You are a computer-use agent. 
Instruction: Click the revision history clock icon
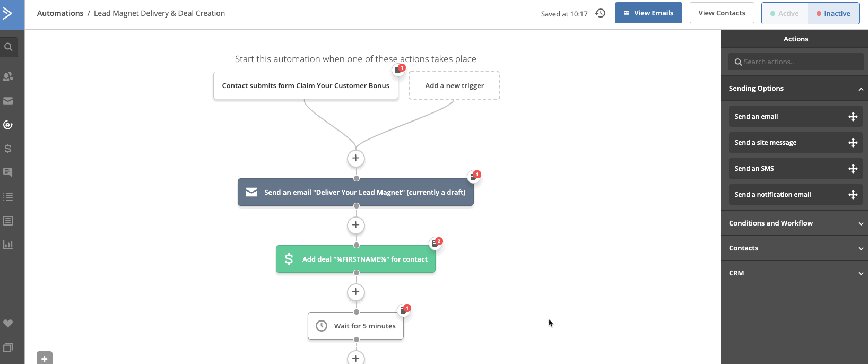click(600, 13)
